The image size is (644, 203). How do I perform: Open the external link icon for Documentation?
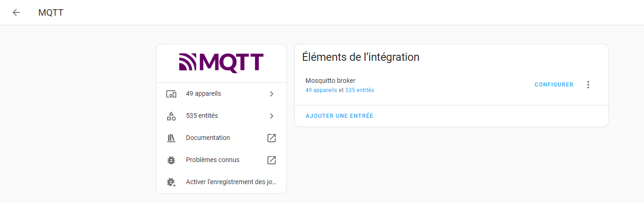point(272,138)
